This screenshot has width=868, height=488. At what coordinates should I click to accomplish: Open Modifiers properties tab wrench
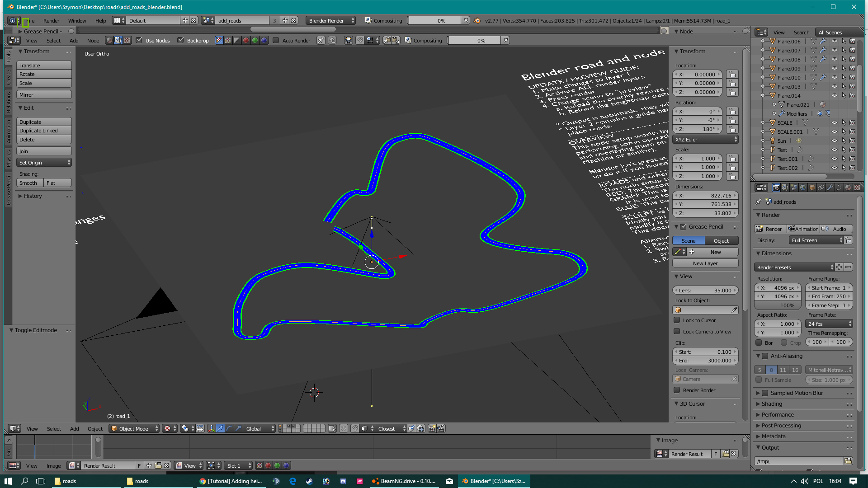click(830, 188)
